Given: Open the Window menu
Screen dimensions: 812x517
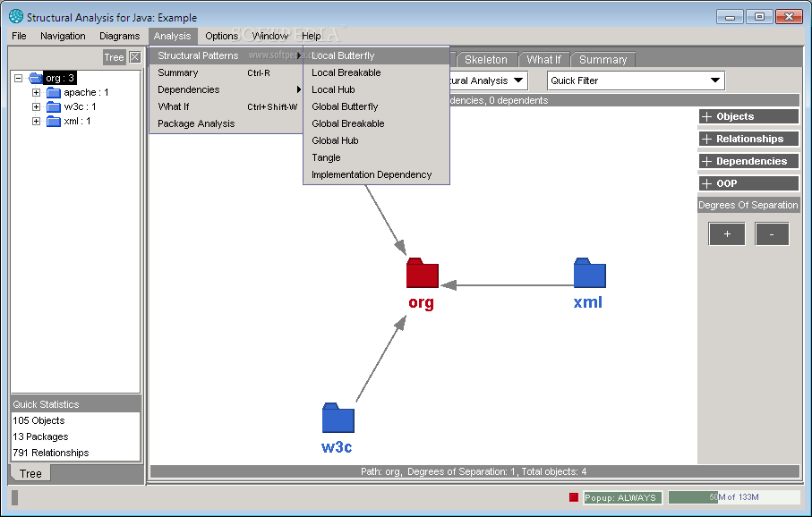Looking at the screenshot, I should click(269, 36).
